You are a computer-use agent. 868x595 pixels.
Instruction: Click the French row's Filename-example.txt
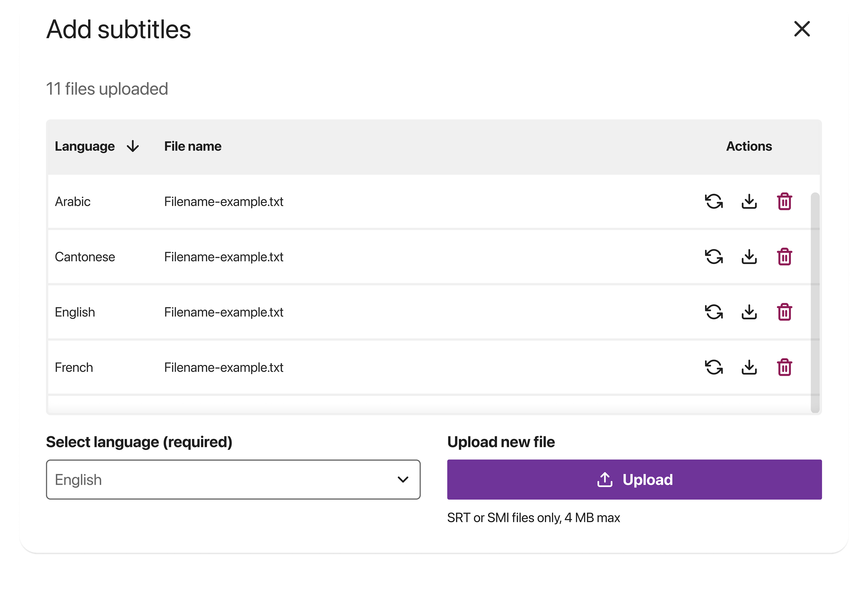click(x=224, y=368)
